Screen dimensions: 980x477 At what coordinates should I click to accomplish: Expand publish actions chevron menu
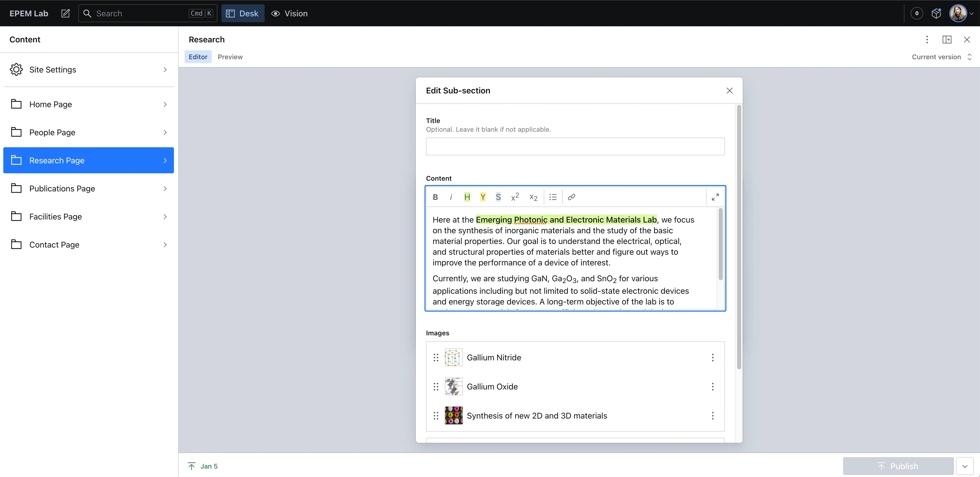(965, 466)
